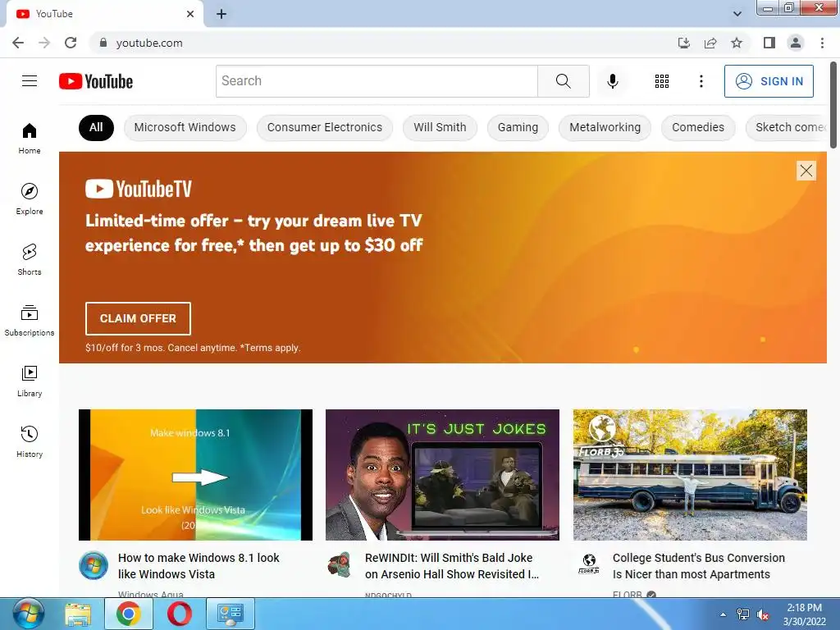The height and width of the screenshot is (630, 840).
Task: Go back in Chrome browser
Action: [x=18, y=43]
